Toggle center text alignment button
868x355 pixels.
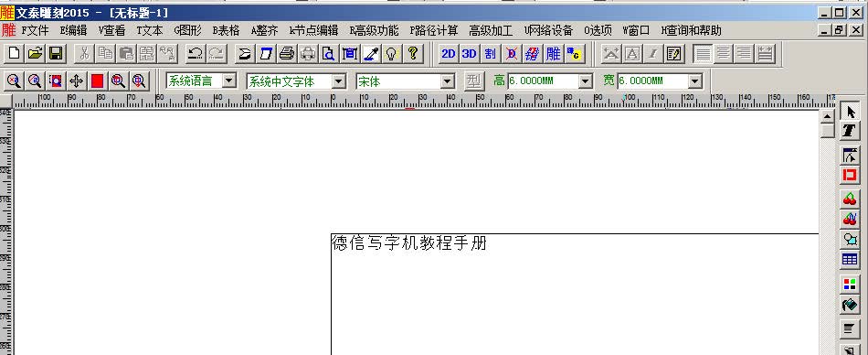724,53
